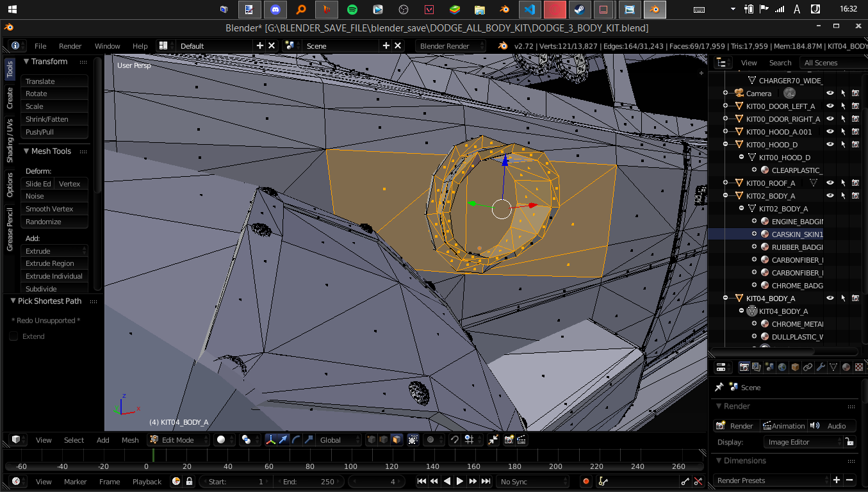
Task: Click the Rotate button
Action: (54, 94)
